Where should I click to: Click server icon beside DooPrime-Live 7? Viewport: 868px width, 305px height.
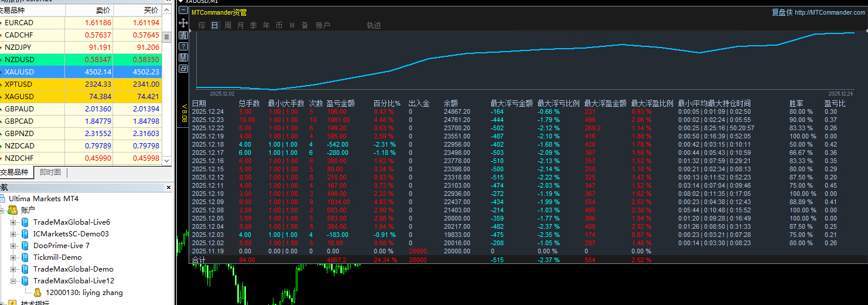(x=25, y=245)
